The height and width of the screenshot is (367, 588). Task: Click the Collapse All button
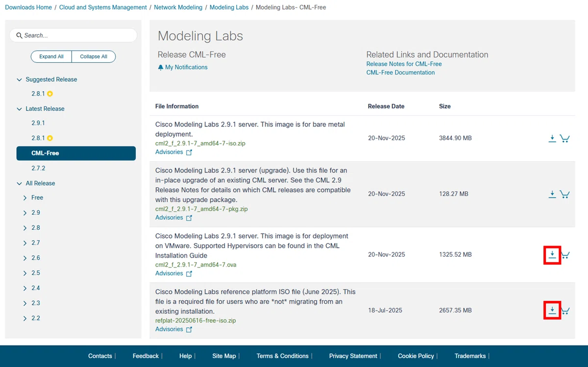(x=94, y=57)
